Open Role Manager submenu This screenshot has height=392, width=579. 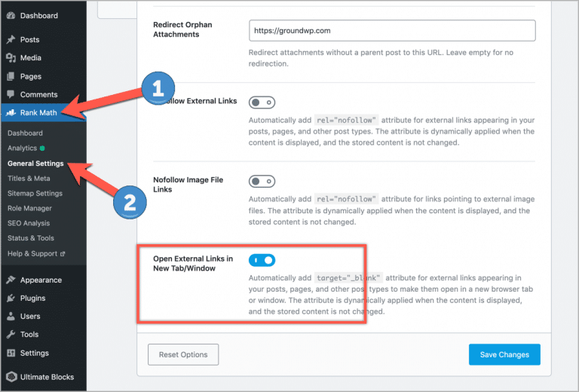click(x=29, y=208)
